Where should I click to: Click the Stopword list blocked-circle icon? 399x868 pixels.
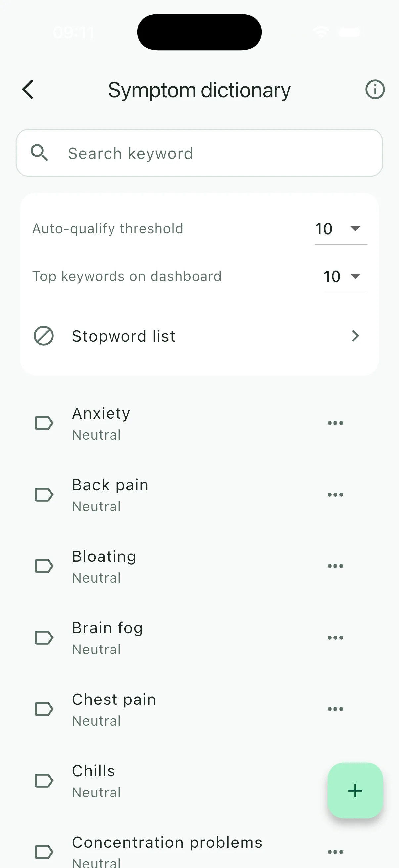[x=44, y=336]
